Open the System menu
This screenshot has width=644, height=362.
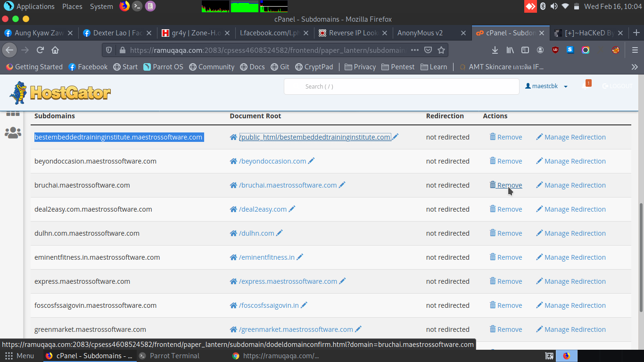[101, 7]
